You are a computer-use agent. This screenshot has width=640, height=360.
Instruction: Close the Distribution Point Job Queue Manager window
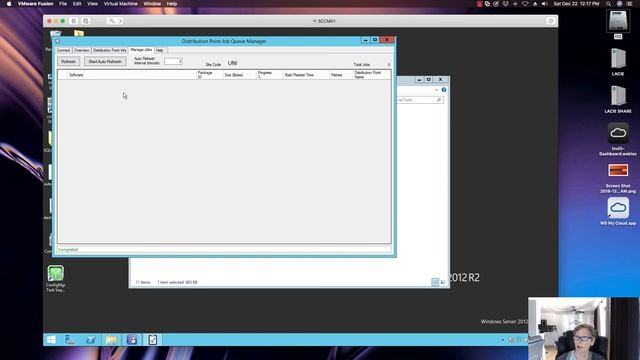tap(387, 40)
